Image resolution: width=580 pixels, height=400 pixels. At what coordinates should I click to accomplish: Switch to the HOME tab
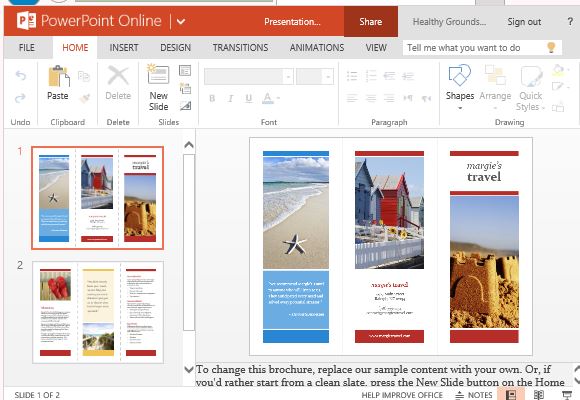[x=75, y=48]
